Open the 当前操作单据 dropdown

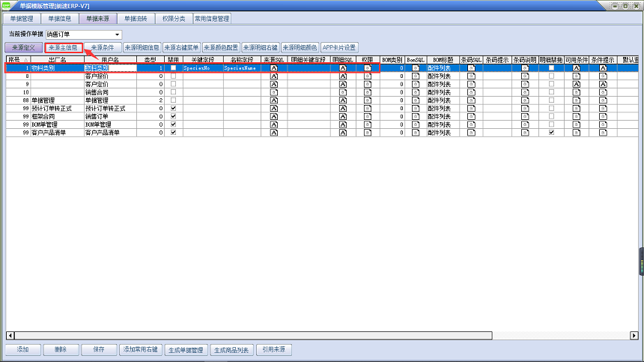pos(118,34)
